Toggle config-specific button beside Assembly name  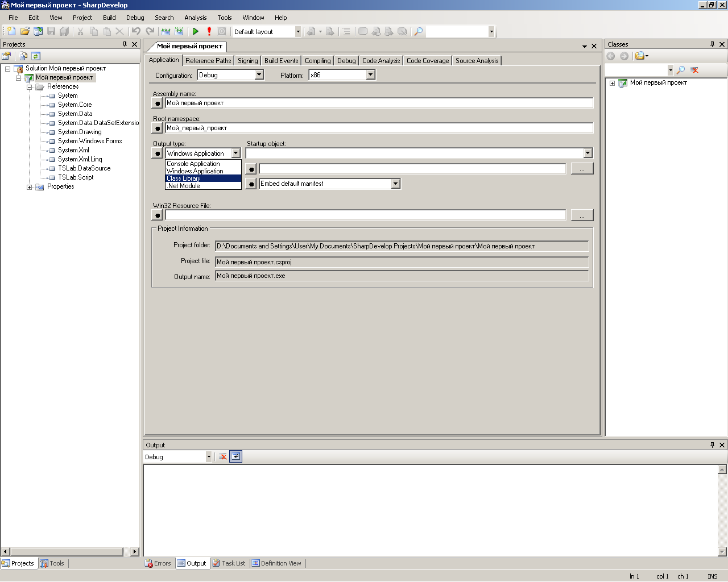click(158, 103)
